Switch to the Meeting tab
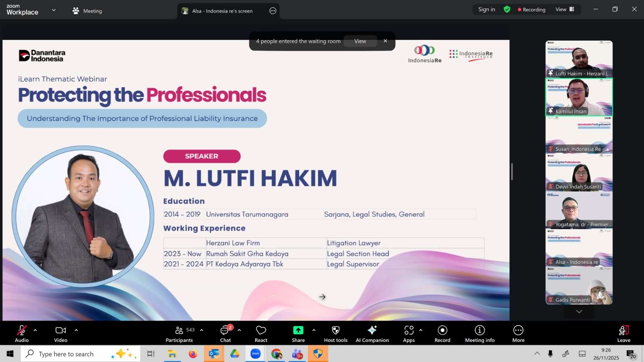Image resolution: width=644 pixels, height=362 pixels. [87, 11]
